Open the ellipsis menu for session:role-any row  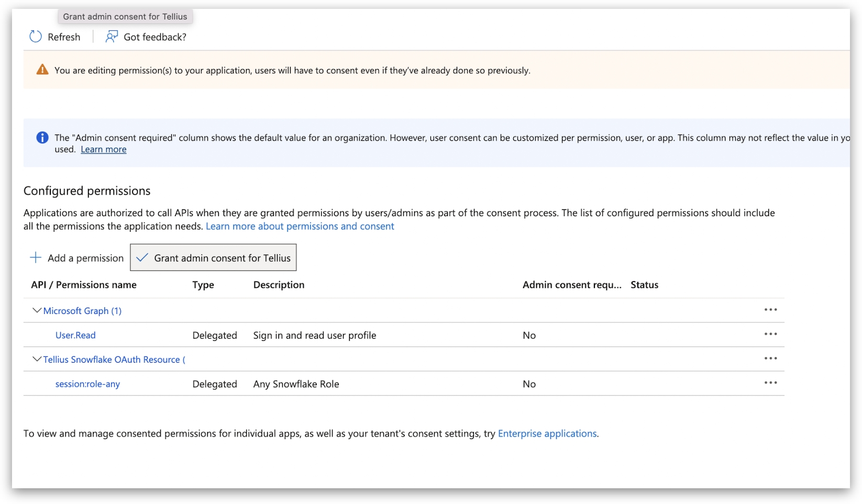pyautogui.click(x=770, y=383)
